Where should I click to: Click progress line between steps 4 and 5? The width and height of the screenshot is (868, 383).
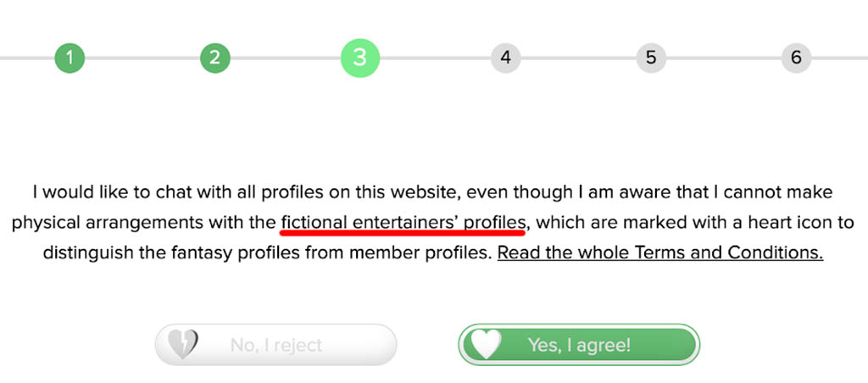point(578,58)
